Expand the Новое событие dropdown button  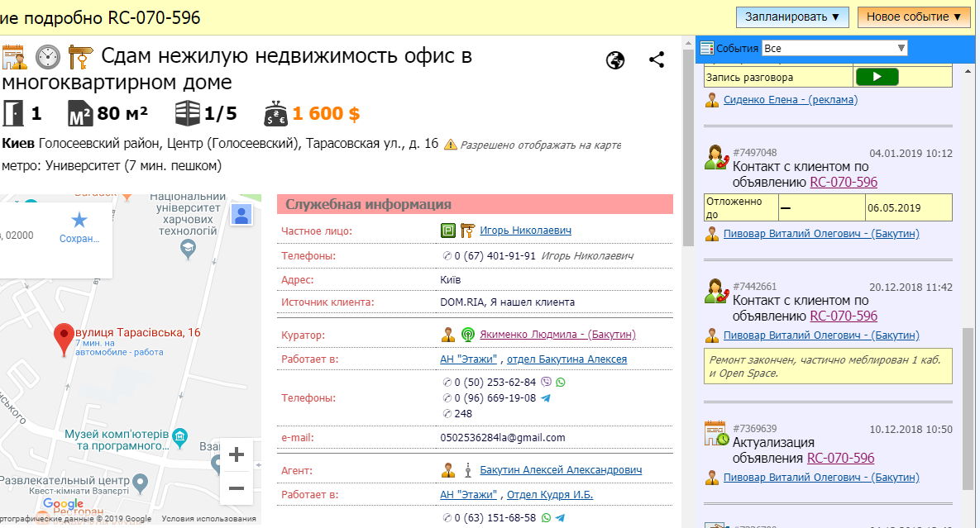click(x=913, y=17)
